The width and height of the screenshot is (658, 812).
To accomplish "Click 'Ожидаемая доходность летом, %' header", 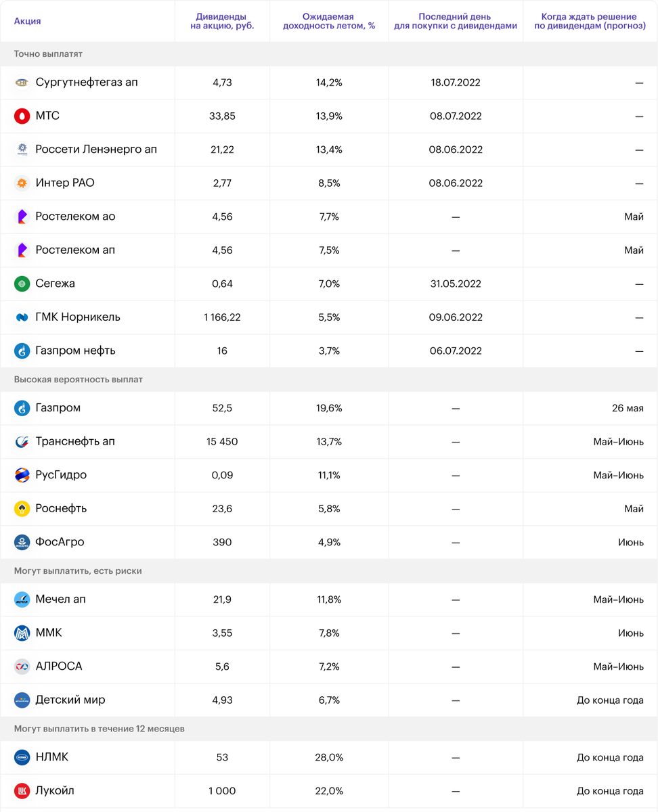I will coord(330,21).
